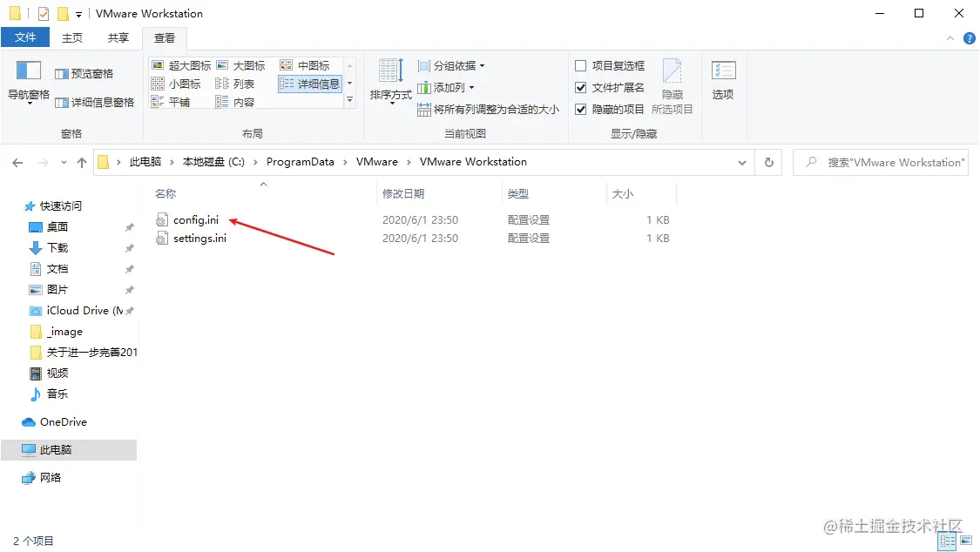Image resolution: width=980 pixels, height=552 pixels.
Task: Focus the search VMware Workstation box
Action: pos(881,162)
